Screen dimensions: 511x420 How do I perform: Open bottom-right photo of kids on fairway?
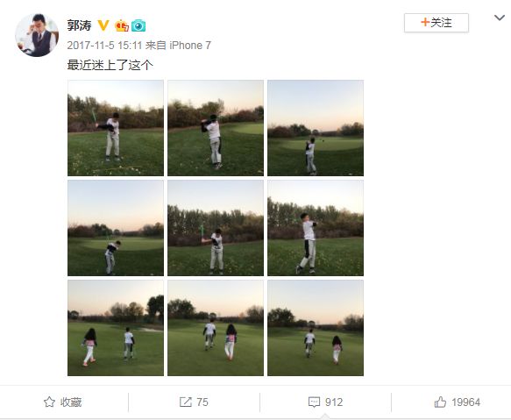pos(316,328)
